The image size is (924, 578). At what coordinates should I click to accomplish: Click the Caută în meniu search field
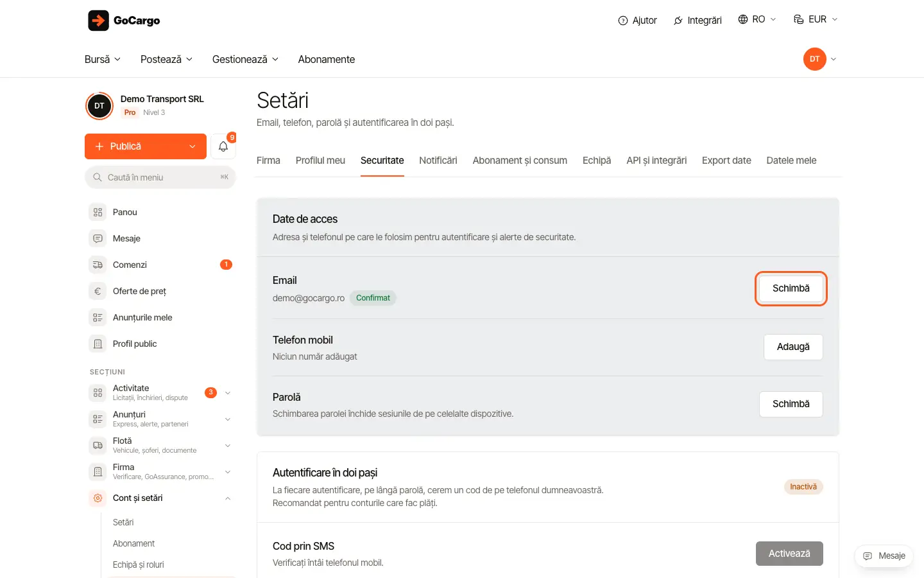pyautogui.click(x=160, y=177)
